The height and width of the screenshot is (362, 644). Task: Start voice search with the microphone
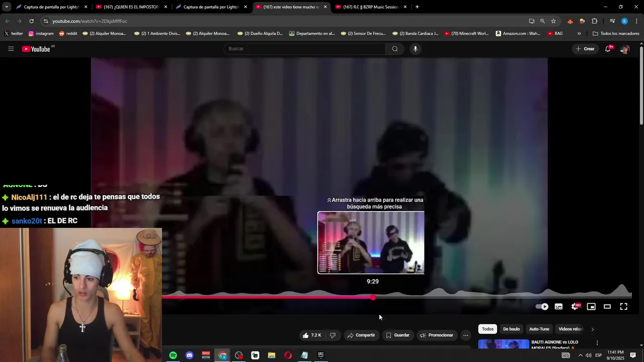415,49
